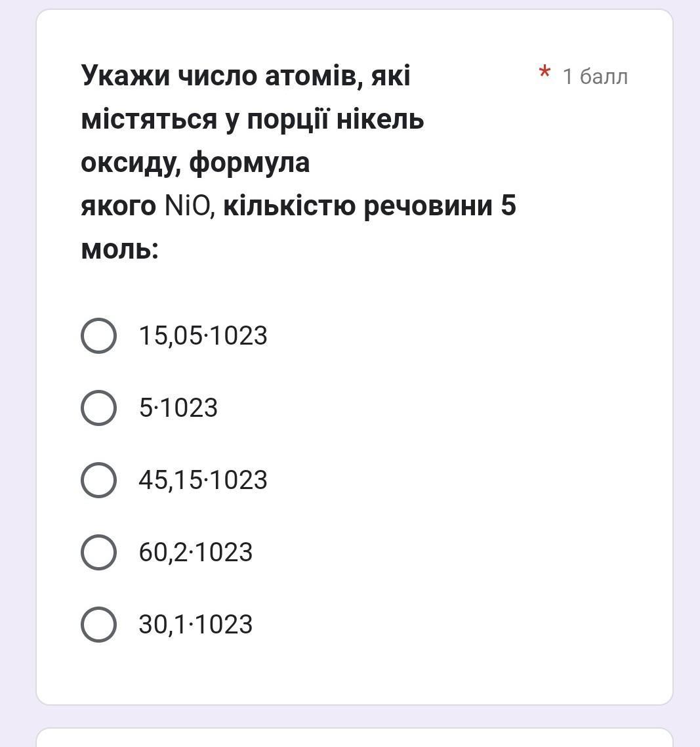
Task: Click the 15,05·1023 answer label text
Action: coord(203,335)
